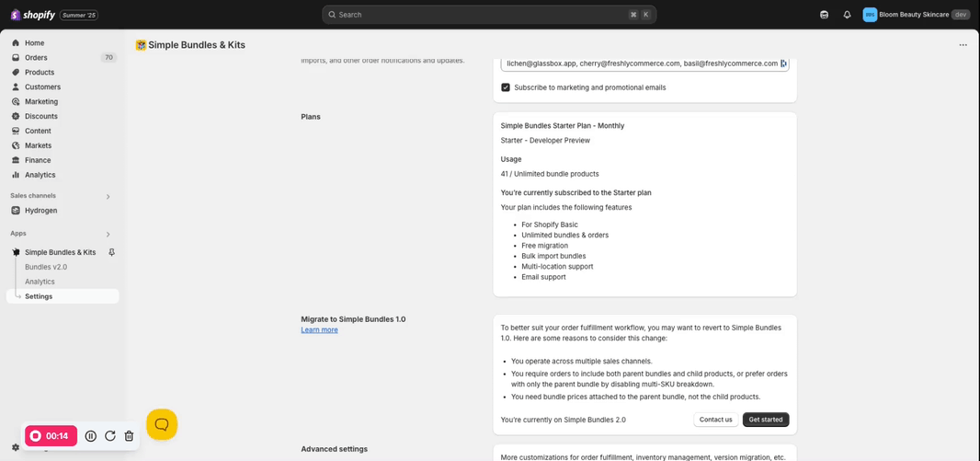
Task: Unpin Simple Bundles & Kits app
Action: coord(111,252)
